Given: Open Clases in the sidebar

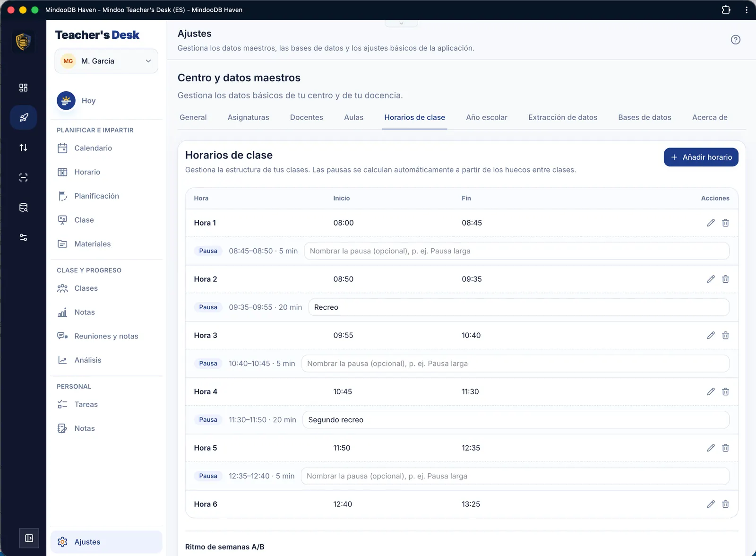Looking at the screenshot, I should (106, 288).
